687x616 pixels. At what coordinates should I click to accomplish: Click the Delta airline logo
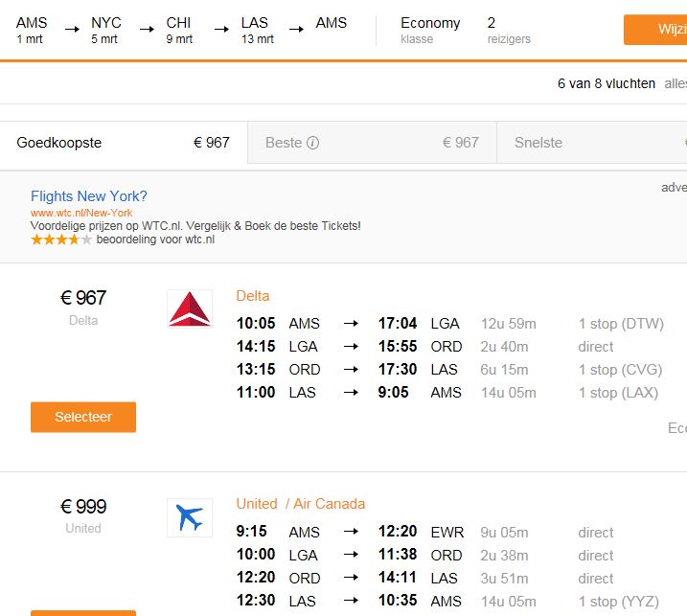pos(189,308)
